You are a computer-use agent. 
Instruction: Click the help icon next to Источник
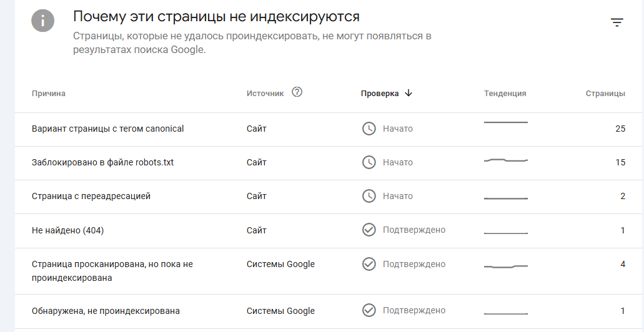tap(297, 92)
